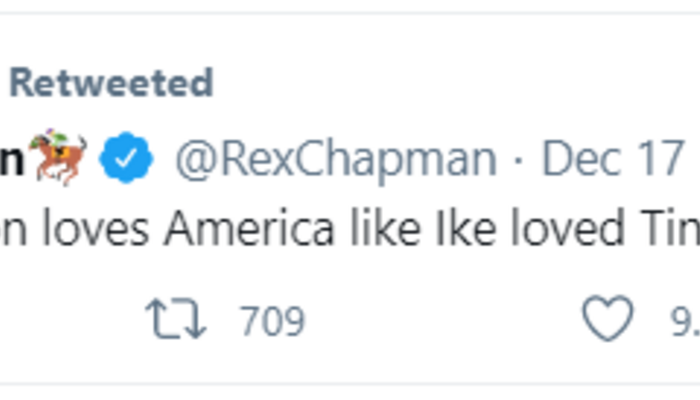Click the empty space between retweet and like

(x=440, y=321)
